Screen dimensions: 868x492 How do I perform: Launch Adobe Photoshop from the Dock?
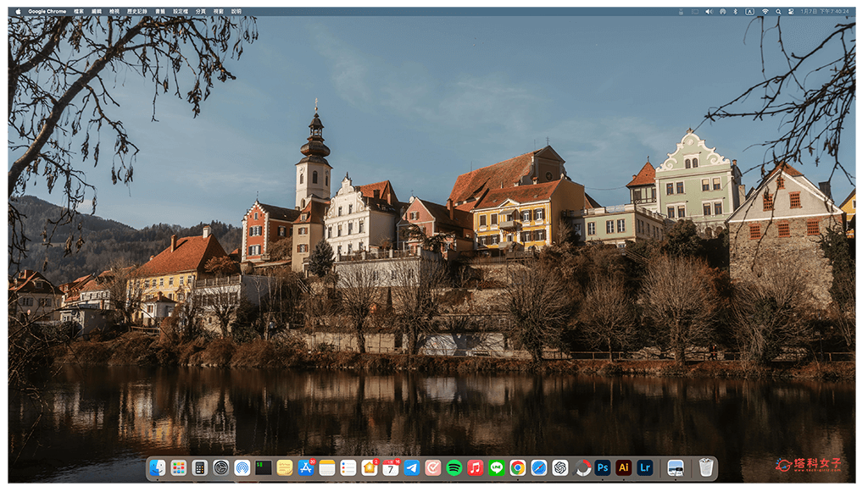pos(603,468)
